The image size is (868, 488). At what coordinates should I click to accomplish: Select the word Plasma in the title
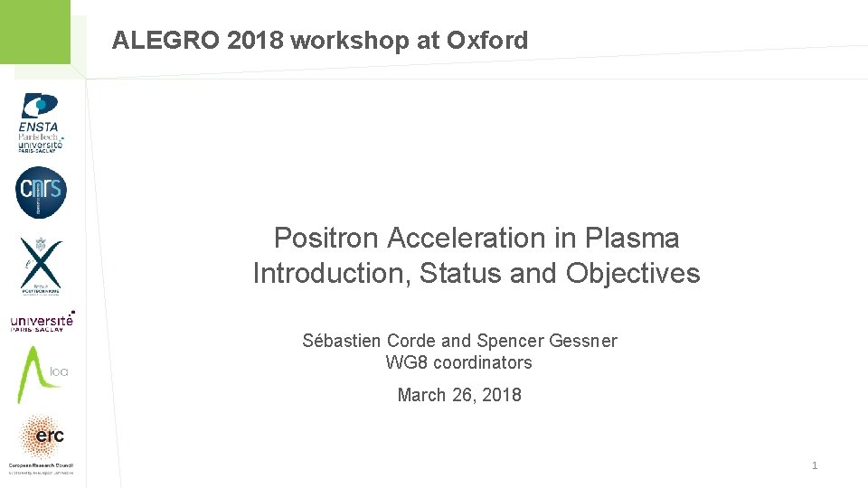632,238
